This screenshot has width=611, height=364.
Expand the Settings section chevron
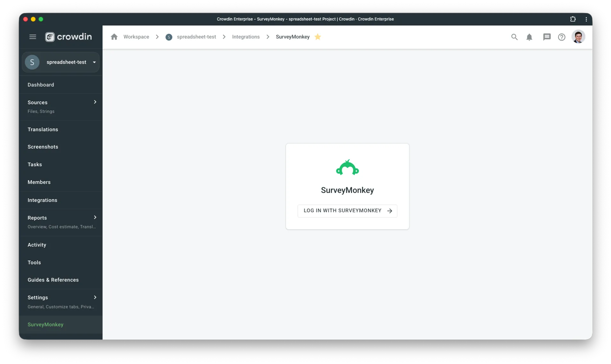click(95, 297)
